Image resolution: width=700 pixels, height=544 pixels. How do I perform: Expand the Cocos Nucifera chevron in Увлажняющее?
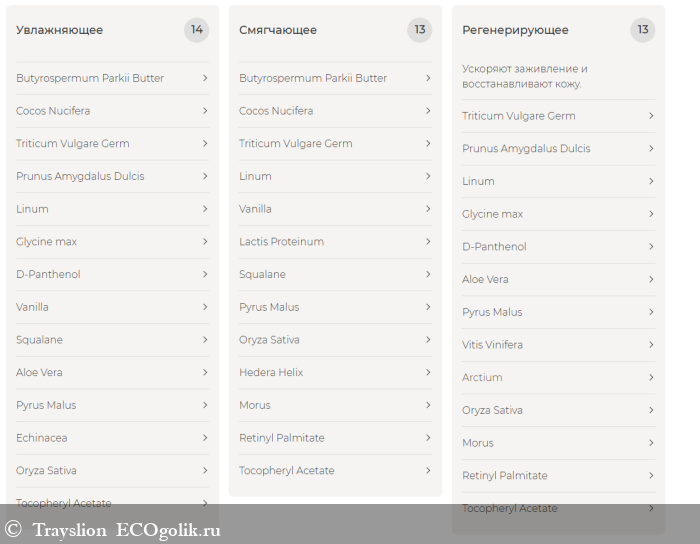(x=205, y=111)
